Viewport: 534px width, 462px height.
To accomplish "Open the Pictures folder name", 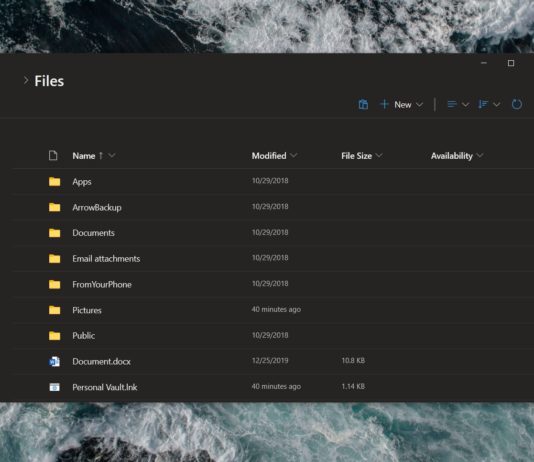I will pyautogui.click(x=87, y=310).
